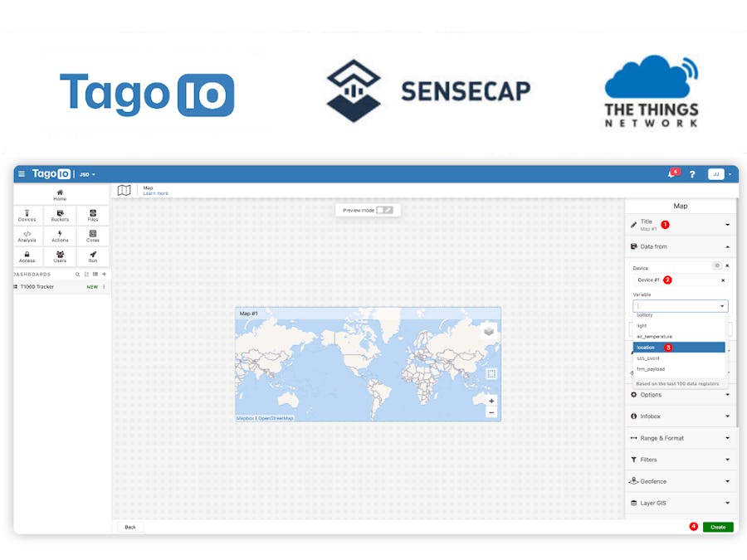Viewport: 747px width, 560px height.
Task: Click the dashboards reorder icon
Action: click(x=86, y=275)
